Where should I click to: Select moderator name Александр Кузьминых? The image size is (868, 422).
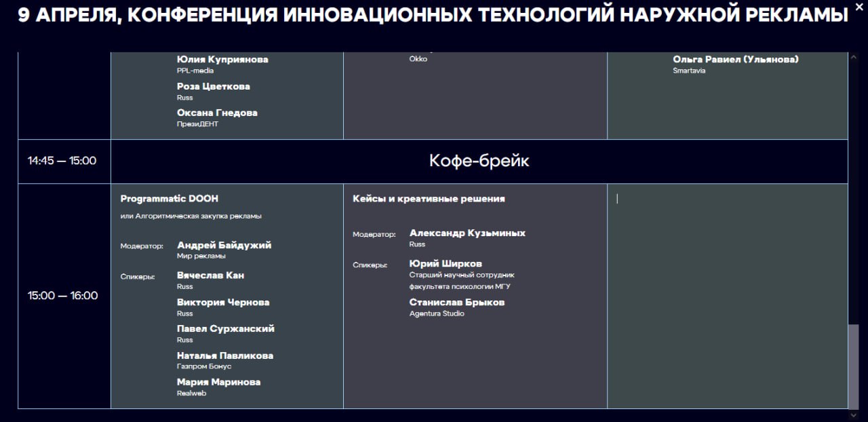(x=468, y=233)
